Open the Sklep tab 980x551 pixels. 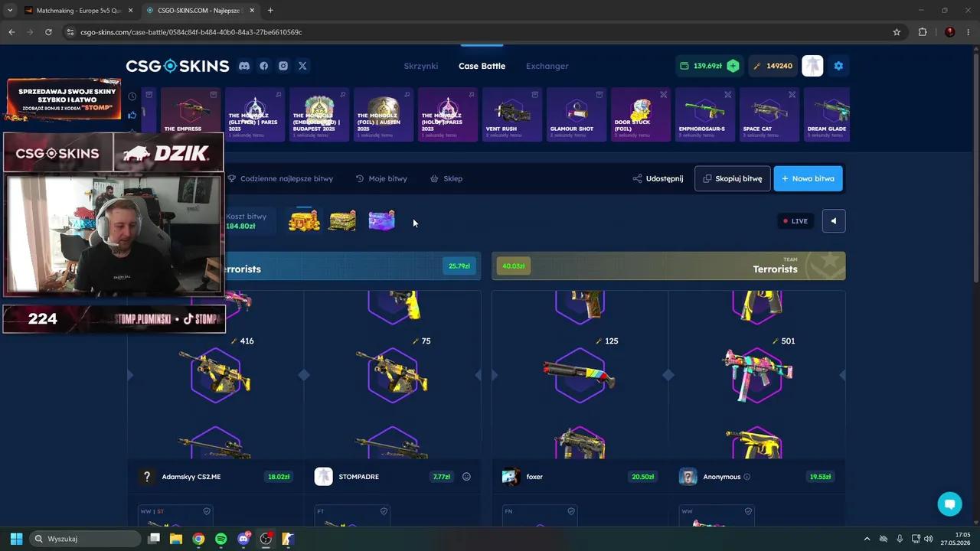click(x=446, y=178)
